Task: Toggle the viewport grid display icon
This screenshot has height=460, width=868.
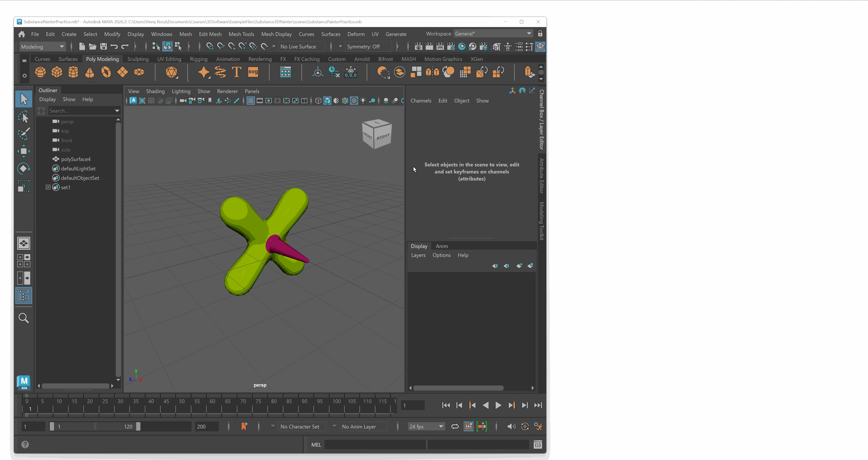Action: coord(250,101)
